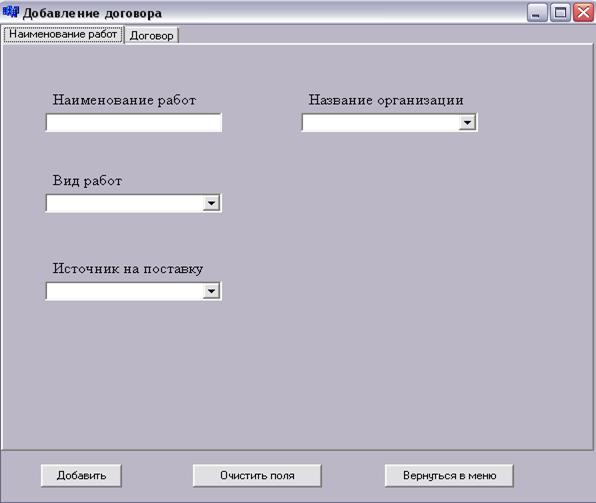The height and width of the screenshot is (503, 596).
Task: Maximize the Добавление договора window
Action: point(560,13)
